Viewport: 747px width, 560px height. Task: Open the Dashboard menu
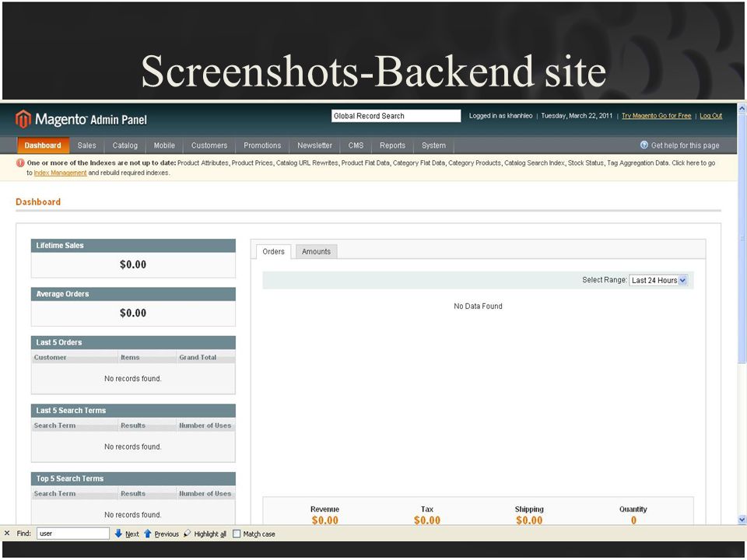(x=43, y=145)
